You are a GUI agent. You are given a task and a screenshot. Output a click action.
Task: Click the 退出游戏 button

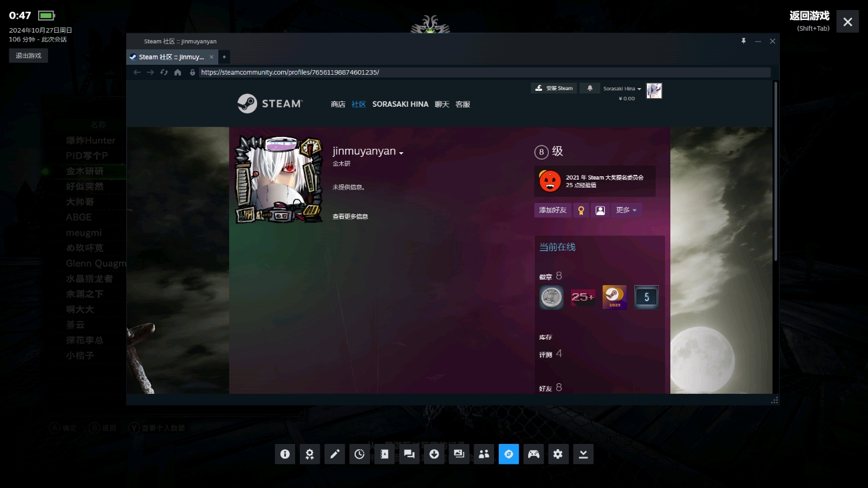coord(29,55)
